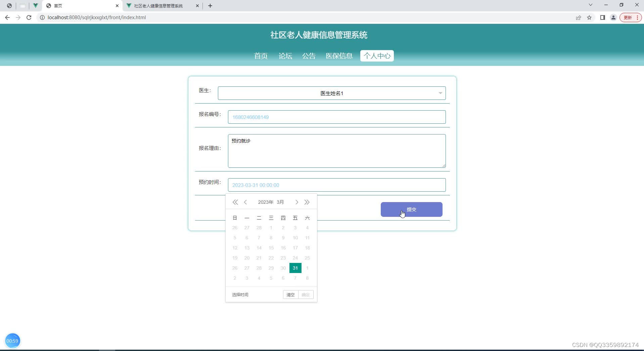Open the tab search chevron in title bar

pyautogui.click(x=591, y=5)
